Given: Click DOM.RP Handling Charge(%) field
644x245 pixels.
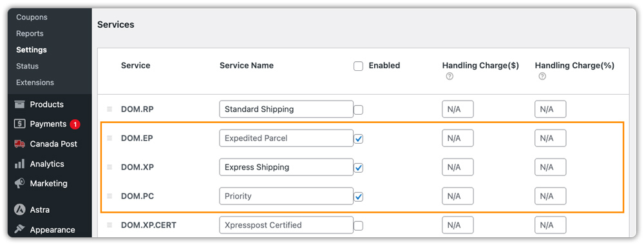Looking at the screenshot, I should coord(551,110).
